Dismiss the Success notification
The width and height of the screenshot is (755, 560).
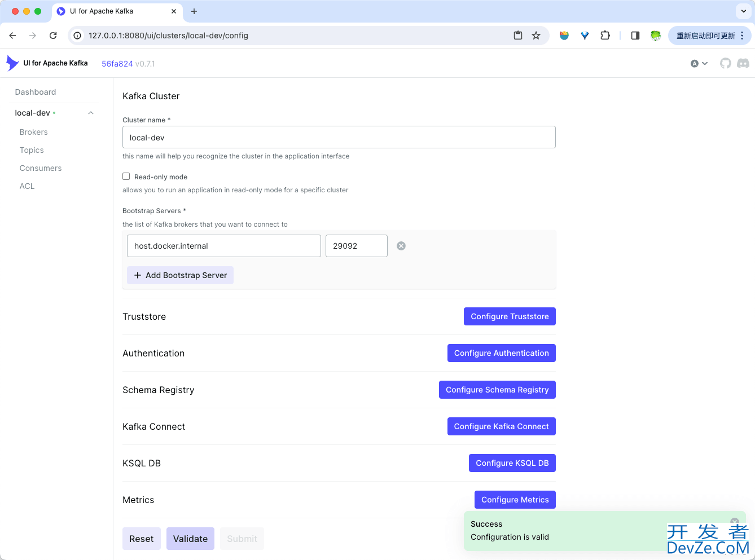click(734, 522)
